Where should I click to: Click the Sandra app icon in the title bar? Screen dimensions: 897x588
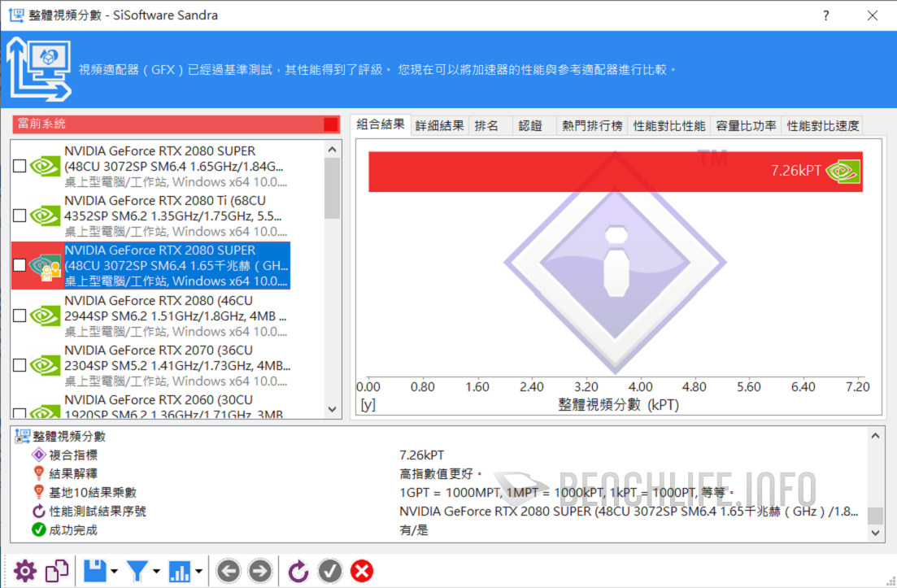[16, 15]
